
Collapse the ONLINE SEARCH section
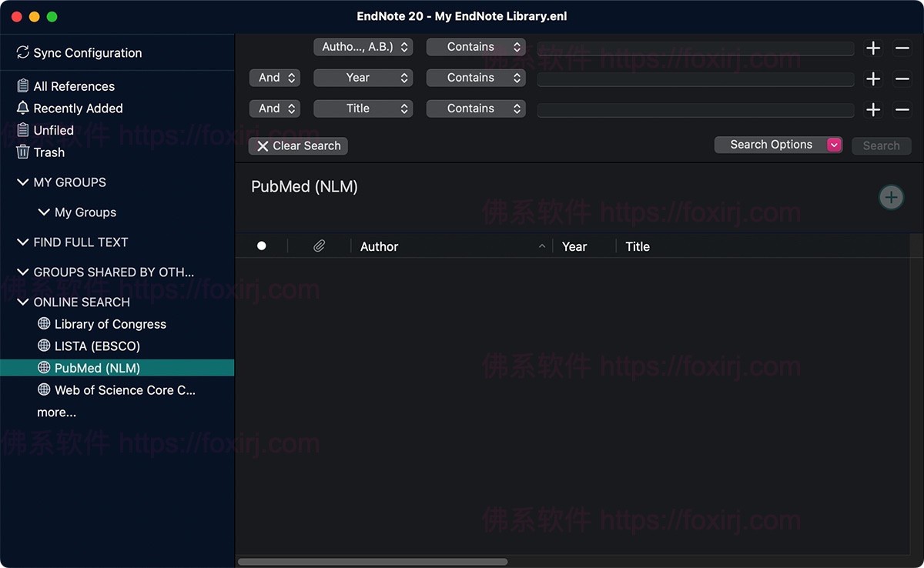22,302
